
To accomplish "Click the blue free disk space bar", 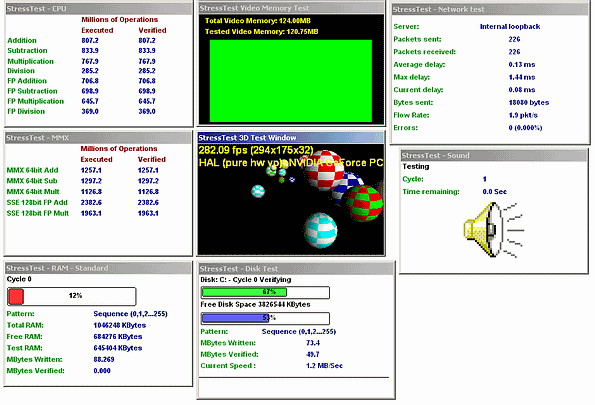I will tap(265, 318).
